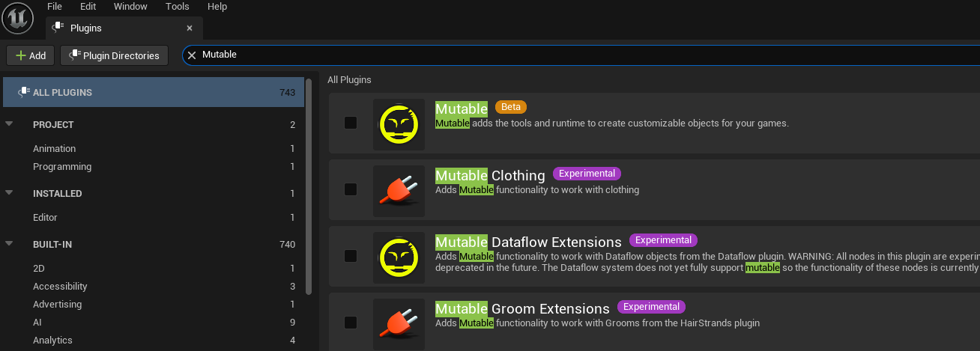The height and width of the screenshot is (351, 980).
Task: Click the Mutable plugin face icon
Action: pos(399,124)
